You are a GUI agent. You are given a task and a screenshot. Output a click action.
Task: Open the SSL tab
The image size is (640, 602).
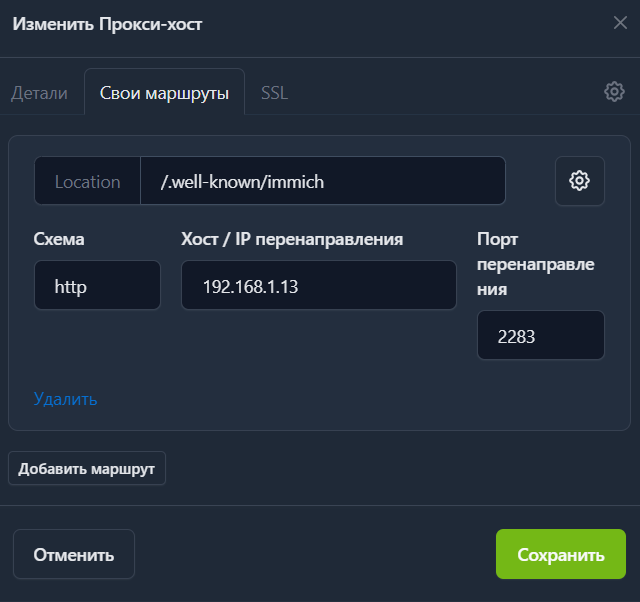pos(274,93)
